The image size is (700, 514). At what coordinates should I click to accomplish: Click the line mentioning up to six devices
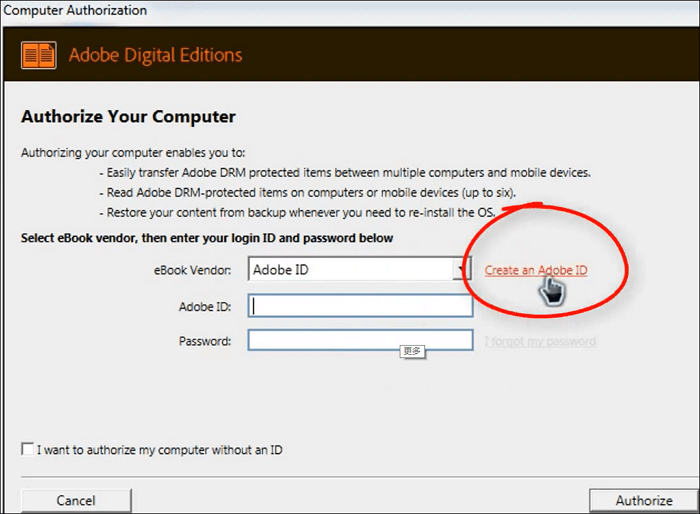(308, 193)
